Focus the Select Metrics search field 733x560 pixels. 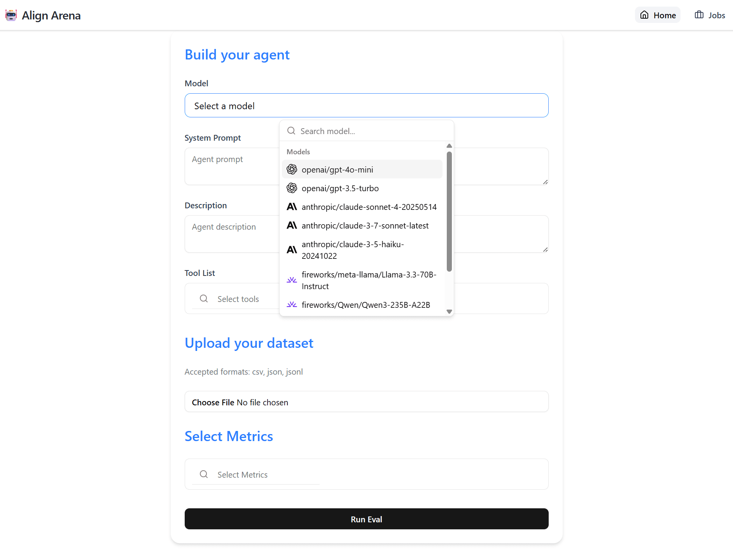pyautogui.click(x=256, y=475)
